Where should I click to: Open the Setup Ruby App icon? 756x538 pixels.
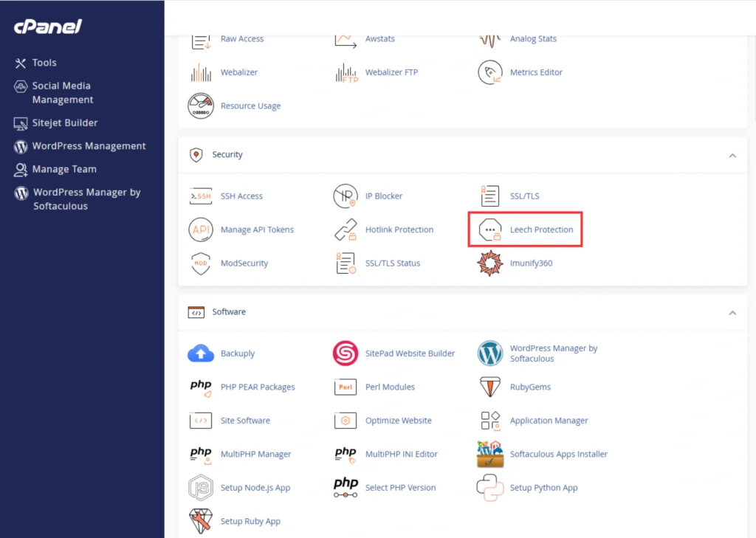(x=201, y=522)
